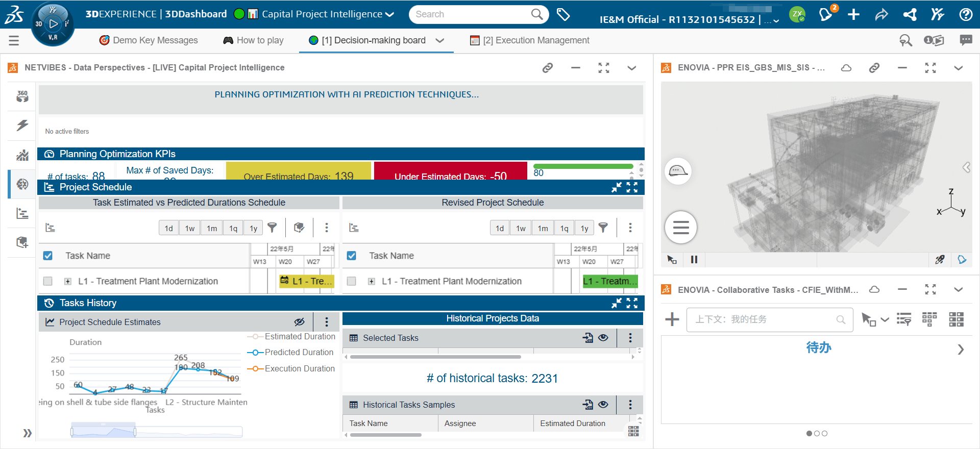Open NETVIBES widget chevron menu
The width and height of the screenshot is (980, 449).
coord(632,68)
